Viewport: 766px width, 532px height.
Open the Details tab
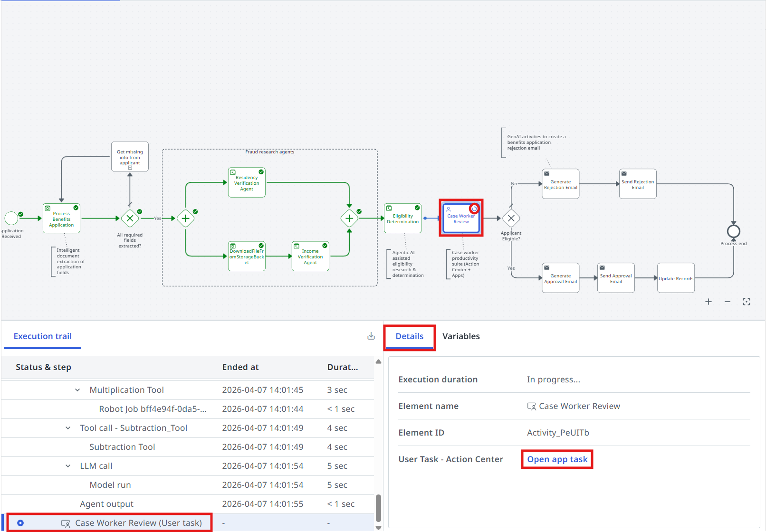(x=410, y=336)
